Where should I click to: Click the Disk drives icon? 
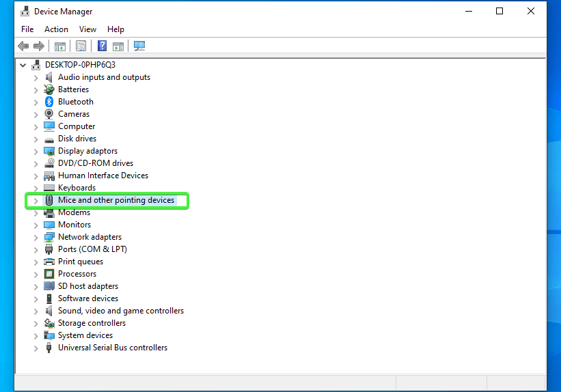[x=49, y=140]
